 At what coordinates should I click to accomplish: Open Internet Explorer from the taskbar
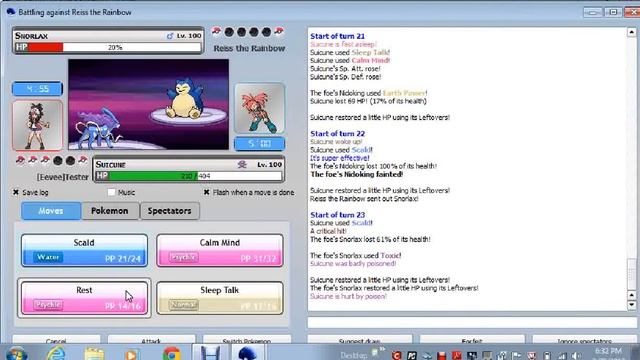[56, 353]
